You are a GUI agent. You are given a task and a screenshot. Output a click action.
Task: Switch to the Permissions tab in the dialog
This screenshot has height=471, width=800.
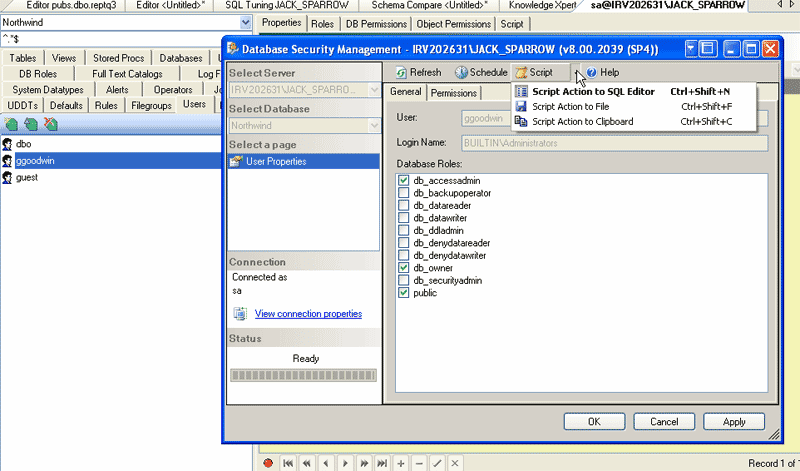pyautogui.click(x=454, y=93)
